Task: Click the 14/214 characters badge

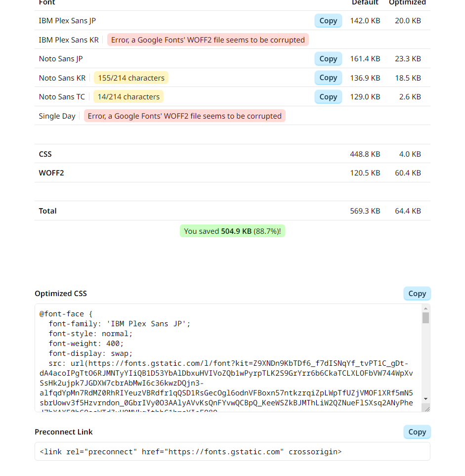Action: coord(128,97)
